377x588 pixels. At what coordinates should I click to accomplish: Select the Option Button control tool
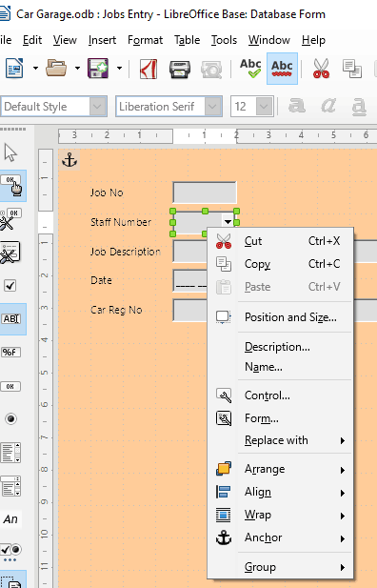pyautogui.click(x=10, y=418)
